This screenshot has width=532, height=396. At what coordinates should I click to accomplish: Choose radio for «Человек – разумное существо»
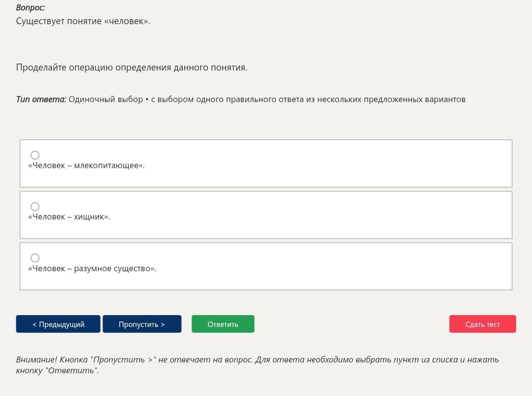pos(35,258)
